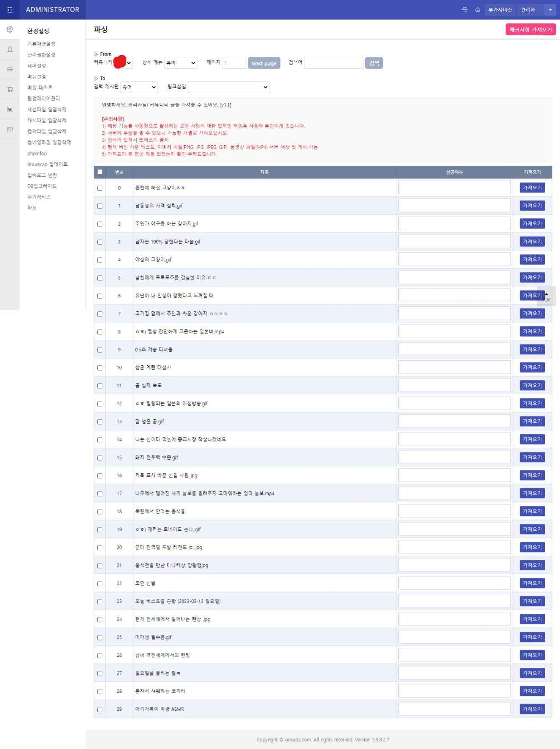Open the 입력 게시판 dropdown
Screen dimensions: 560x749
point(139,87)
